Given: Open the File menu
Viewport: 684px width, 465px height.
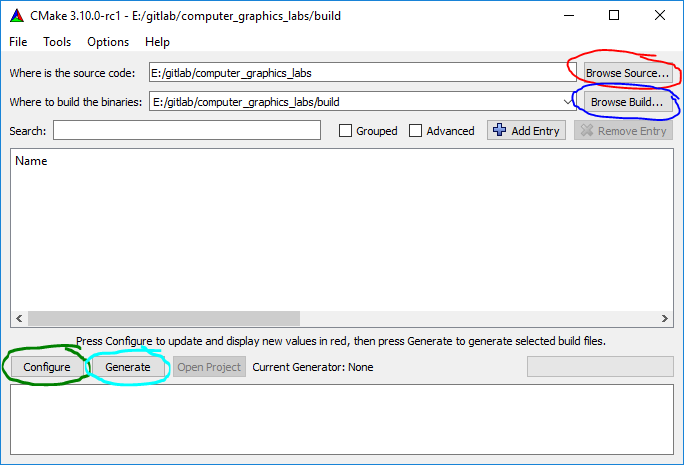Looking at the screenshot, I should coord(18,42).
